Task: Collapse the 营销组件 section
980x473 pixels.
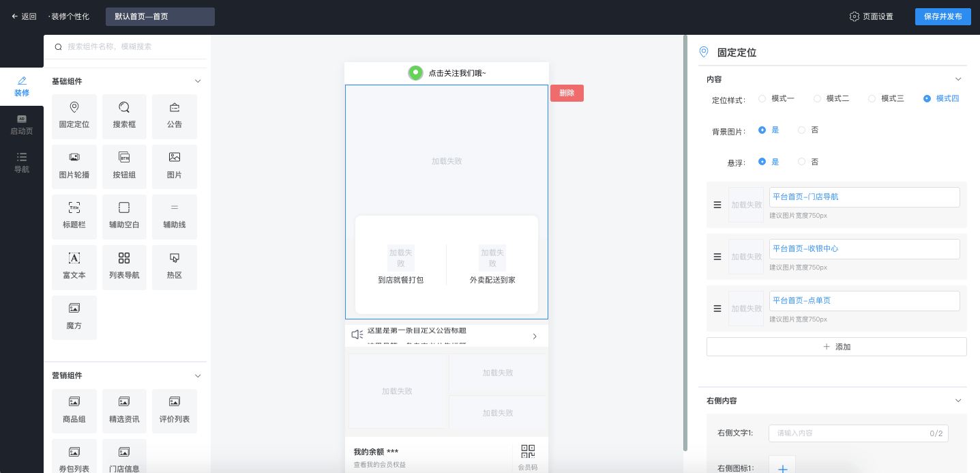Action: tap(198, 375)
